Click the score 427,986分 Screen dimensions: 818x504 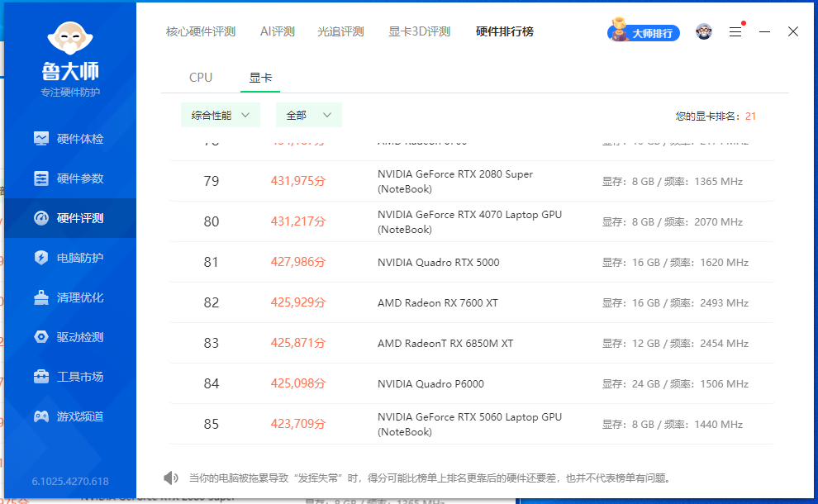point(298,262)
